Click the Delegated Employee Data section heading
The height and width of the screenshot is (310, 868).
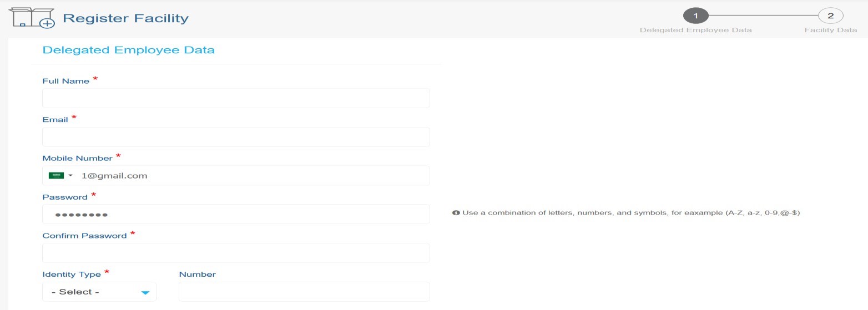pyautogui.click(x=128, y=50)
